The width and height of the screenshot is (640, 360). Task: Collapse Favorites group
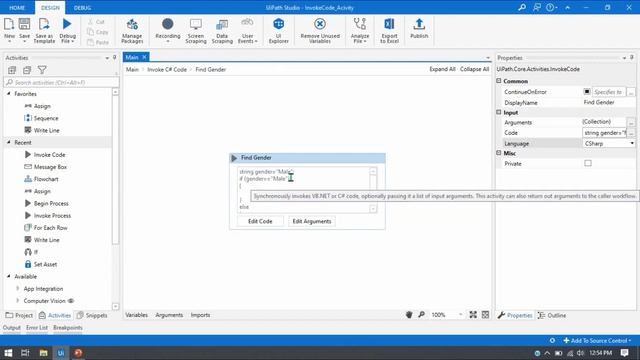click(9, 94)
